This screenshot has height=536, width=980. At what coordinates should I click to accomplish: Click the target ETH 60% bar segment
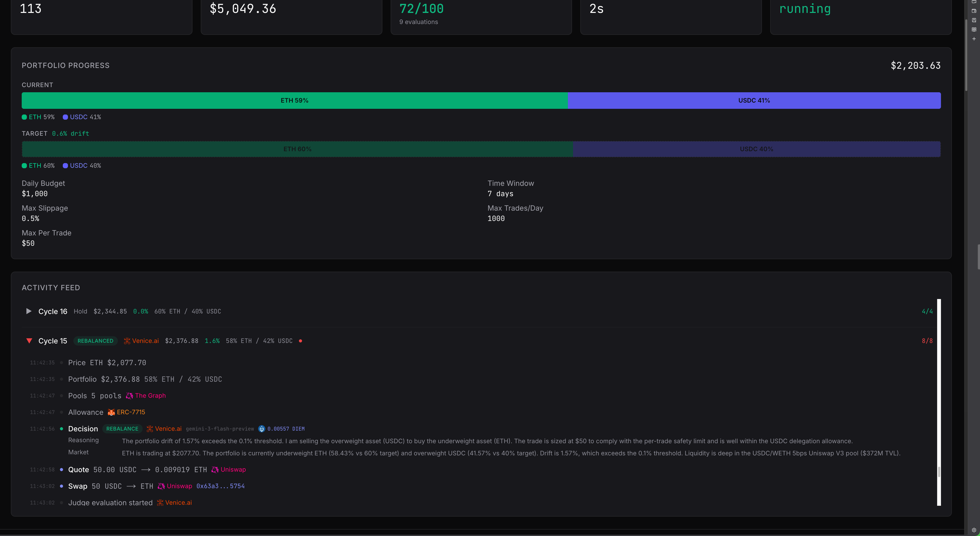[297, 149]
